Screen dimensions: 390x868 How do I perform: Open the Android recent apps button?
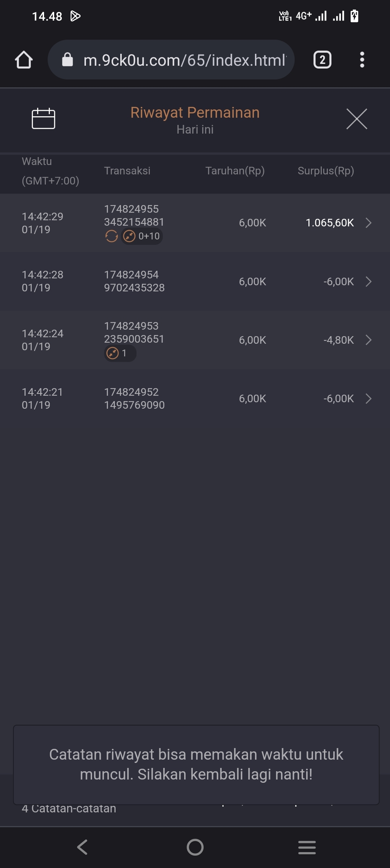click(x=307, y=847)
